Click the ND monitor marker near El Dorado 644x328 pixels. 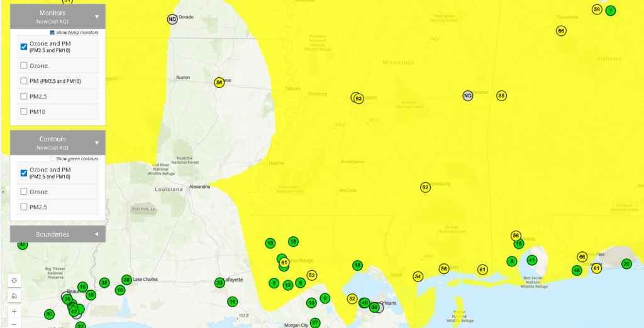[x=172, y=19]
